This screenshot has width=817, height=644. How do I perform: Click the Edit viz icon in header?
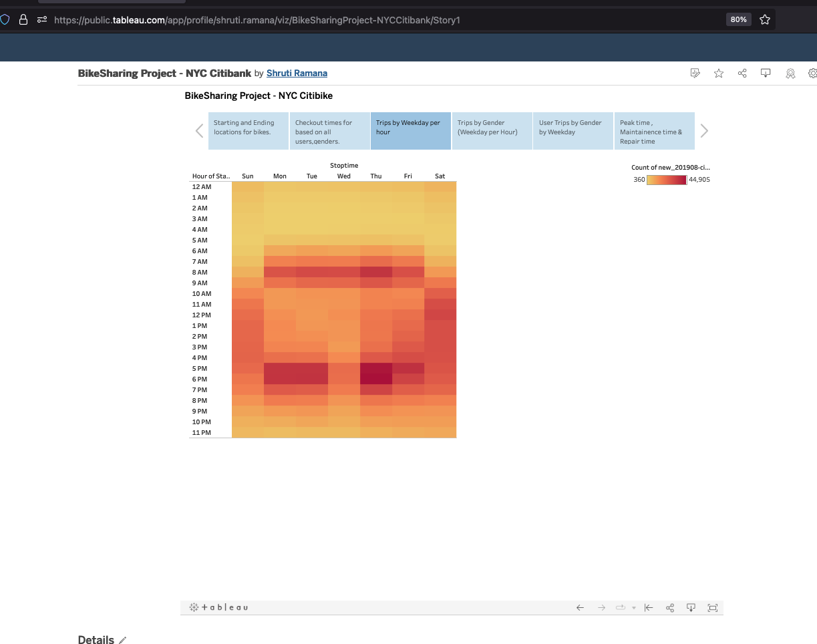(x=695, y=73)
